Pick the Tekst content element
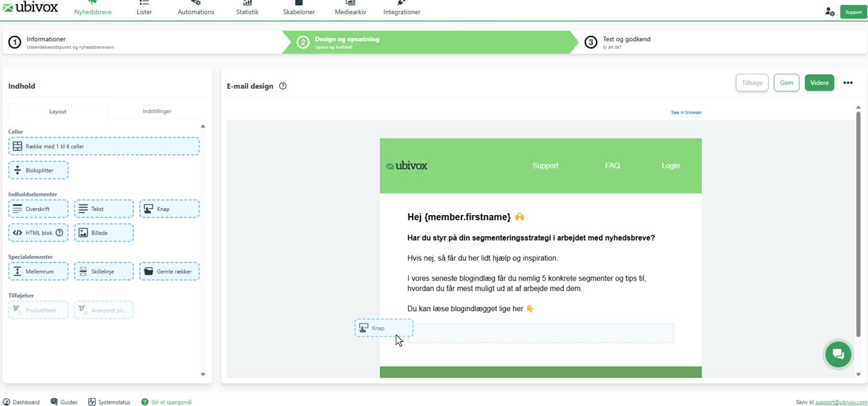 (x=104, y=209)
